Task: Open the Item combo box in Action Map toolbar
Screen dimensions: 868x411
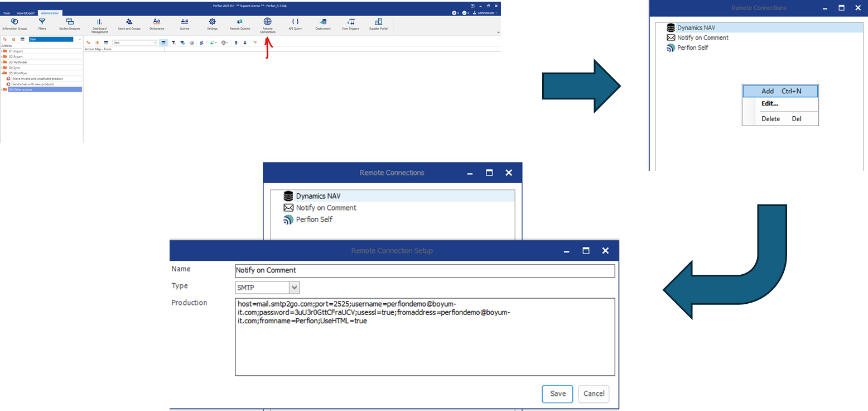Action: pyautogui.click(x=134, y=42)
